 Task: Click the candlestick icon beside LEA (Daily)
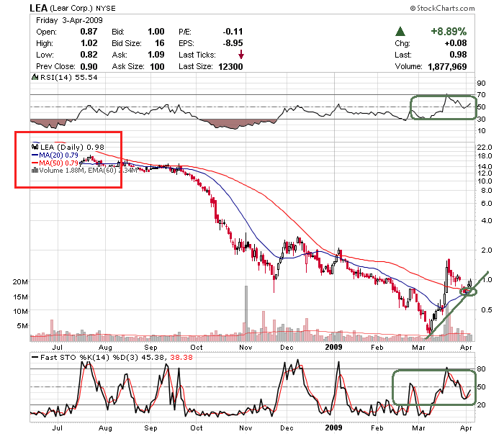point(34,146)
